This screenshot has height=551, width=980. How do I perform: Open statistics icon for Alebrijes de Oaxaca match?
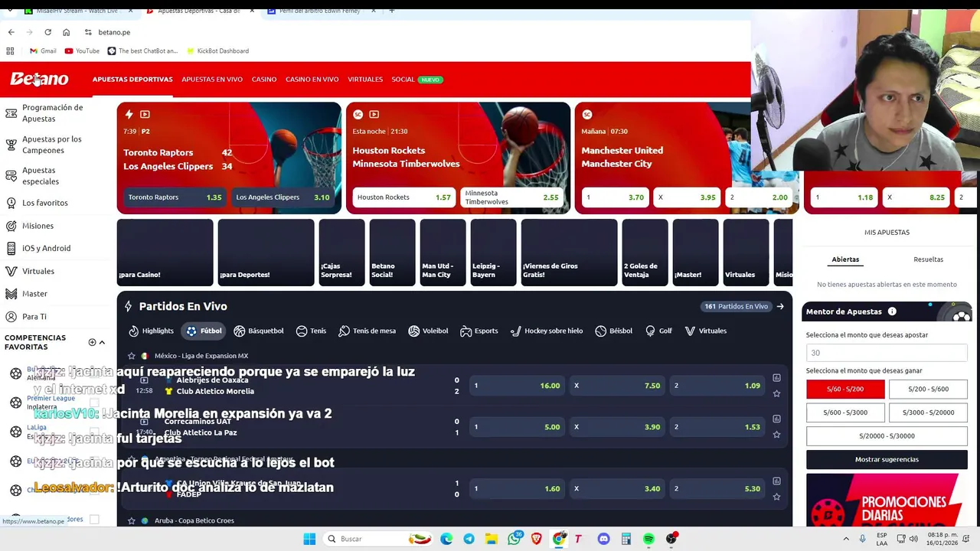click(x=776, y=377)
